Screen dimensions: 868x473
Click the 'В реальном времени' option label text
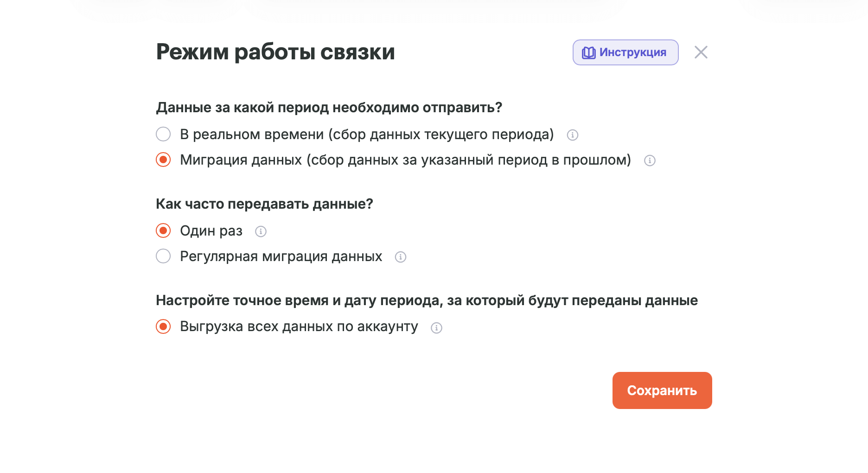coord(367,134)
